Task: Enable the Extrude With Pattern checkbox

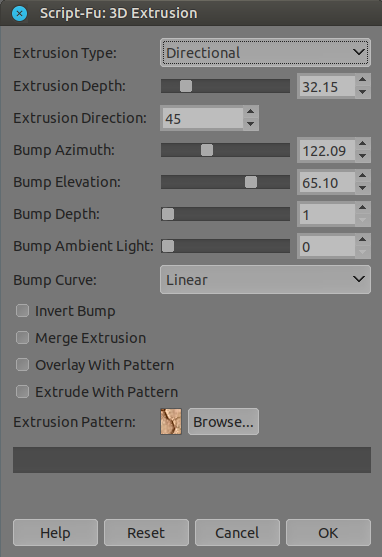Action: tap(22, 392)
